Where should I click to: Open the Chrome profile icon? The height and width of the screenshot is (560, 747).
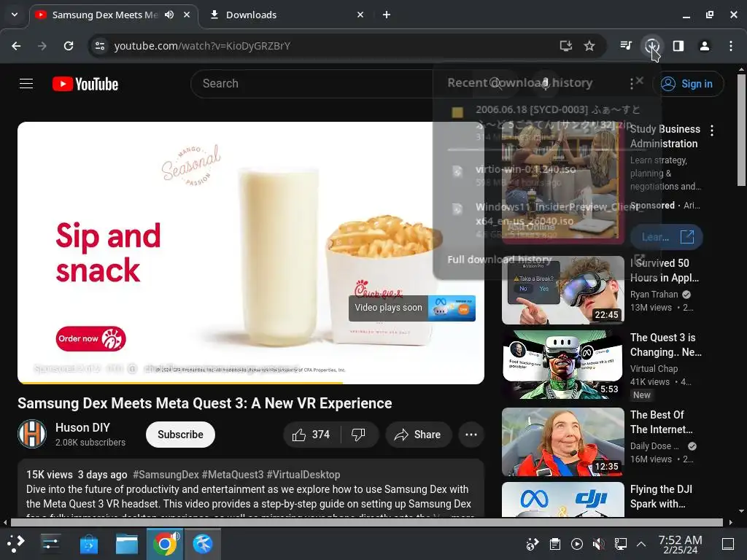705,46
